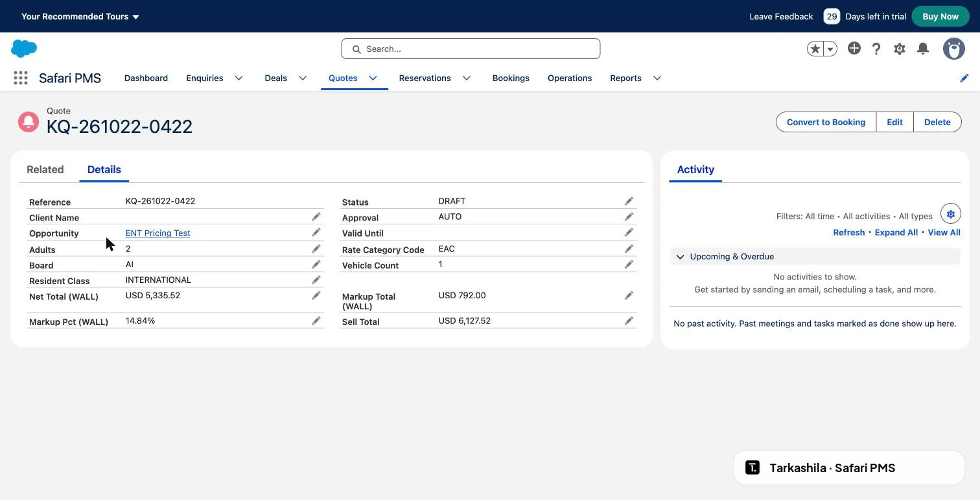Expand the Your Recommended Tours dropdown
The height and width of the screenshot is (500, 980).
pos(80,16)
